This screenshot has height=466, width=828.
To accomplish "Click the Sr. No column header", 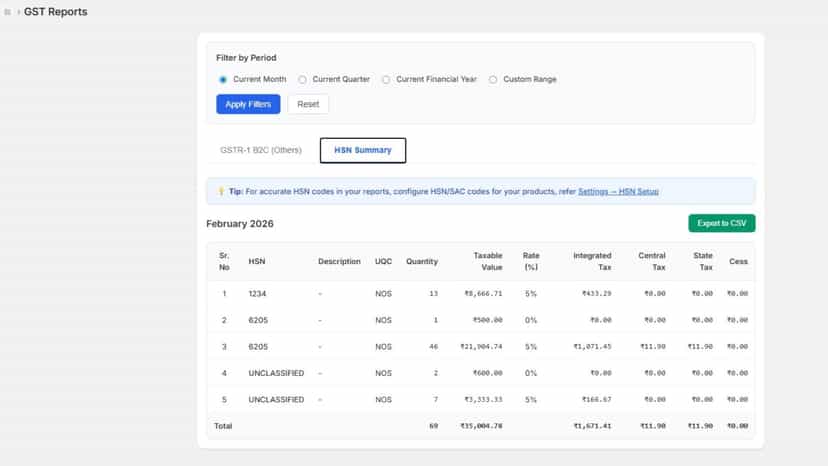I will [x=224, y=262].
